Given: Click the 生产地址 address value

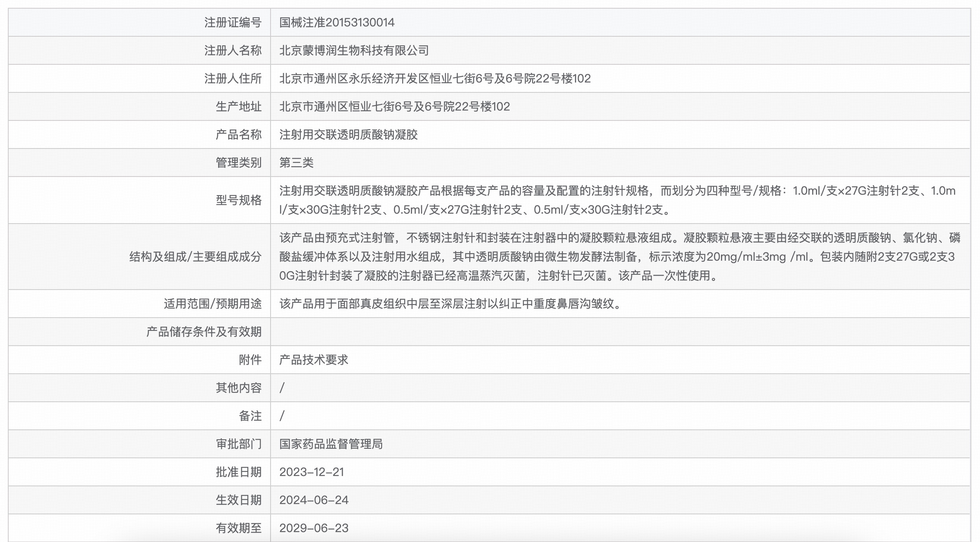Looking at the screenshot, I should (394, 106).
